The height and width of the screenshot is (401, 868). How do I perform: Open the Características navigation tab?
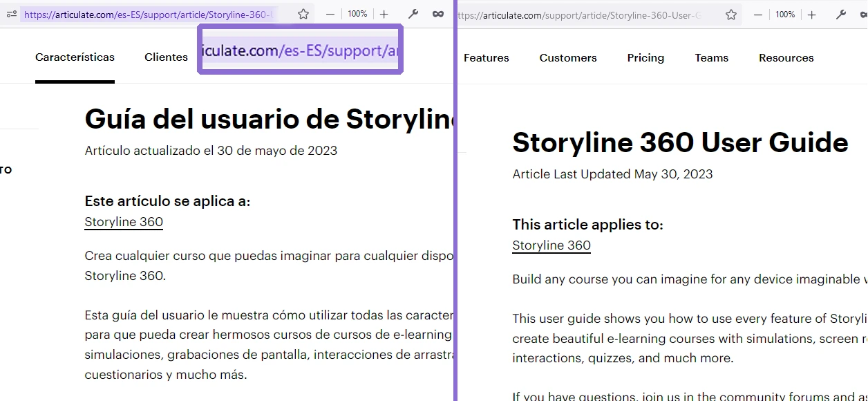coord(75,57)
